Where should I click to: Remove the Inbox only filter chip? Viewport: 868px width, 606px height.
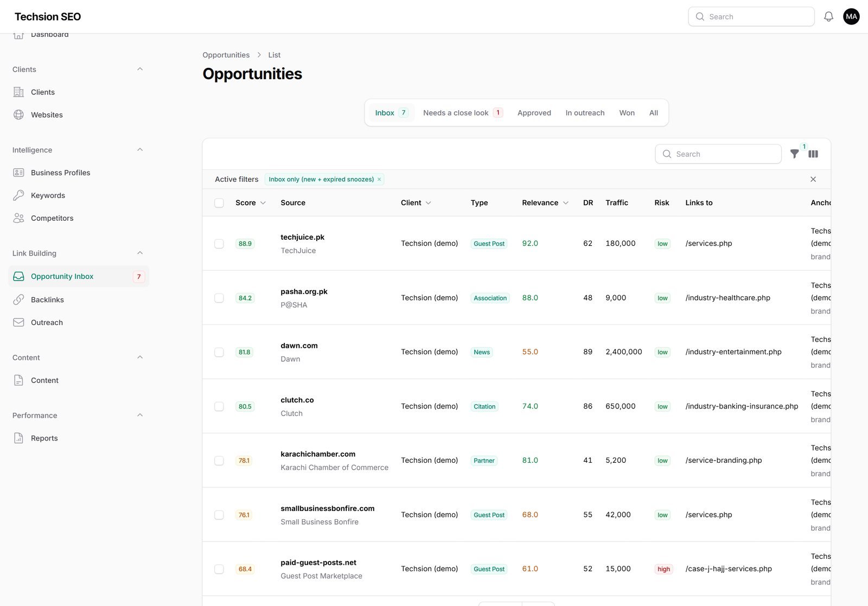379,180
